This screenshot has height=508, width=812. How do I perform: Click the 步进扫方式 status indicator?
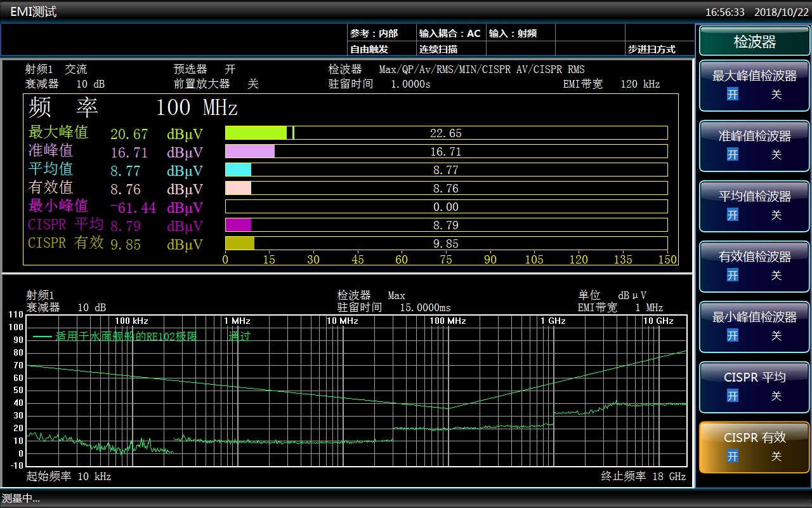(652, 49)
